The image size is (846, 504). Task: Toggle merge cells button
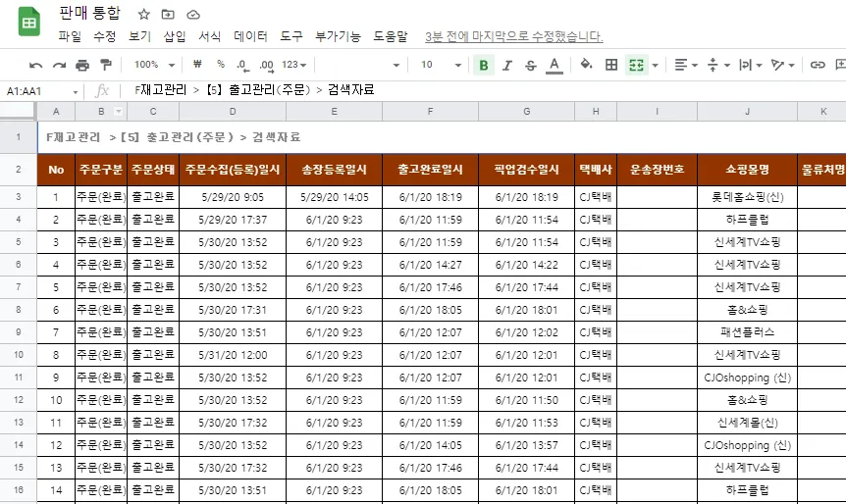(x=636, y=66)
